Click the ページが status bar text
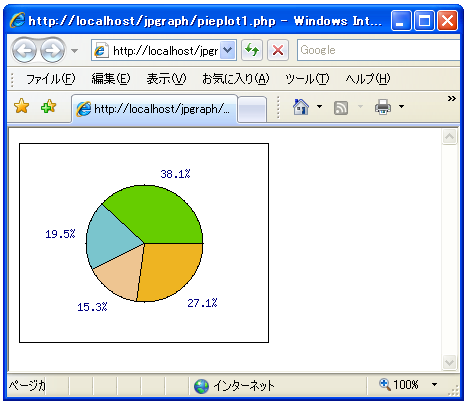This screenshot has height=406, width=469. coord(27,386)
